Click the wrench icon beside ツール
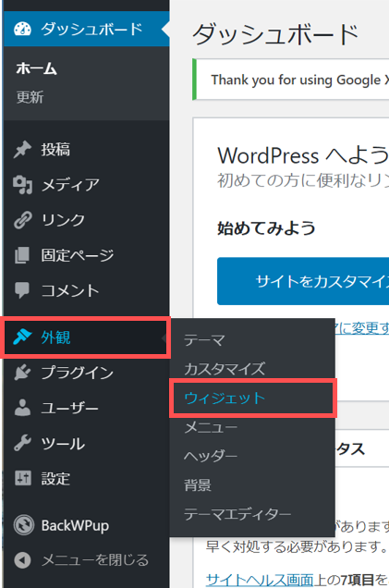The image size is (389, 588). pos(22,443)
